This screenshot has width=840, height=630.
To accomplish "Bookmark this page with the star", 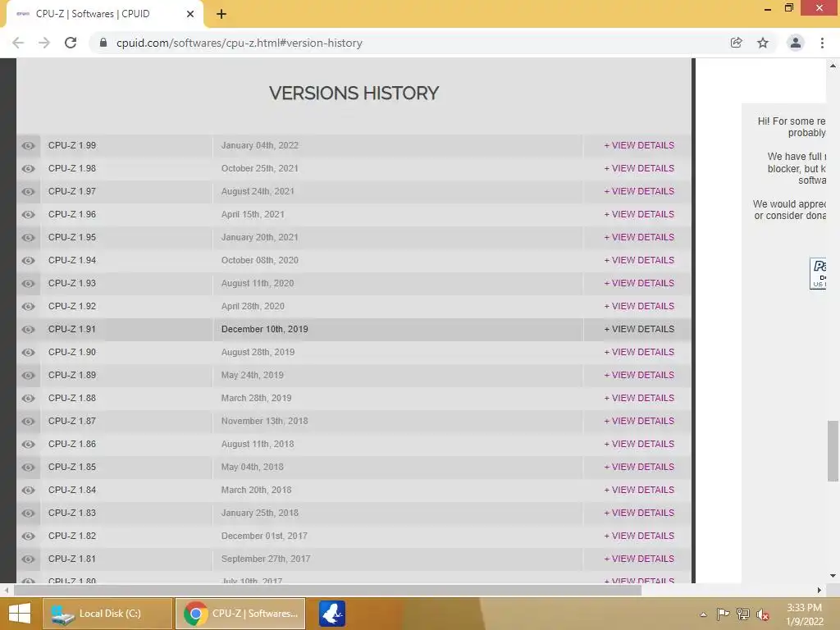I will point(763,43).
